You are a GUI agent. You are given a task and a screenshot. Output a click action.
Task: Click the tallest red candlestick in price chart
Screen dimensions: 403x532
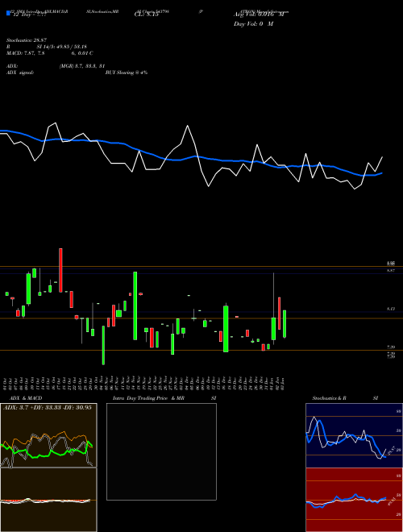tap(60, 270)
